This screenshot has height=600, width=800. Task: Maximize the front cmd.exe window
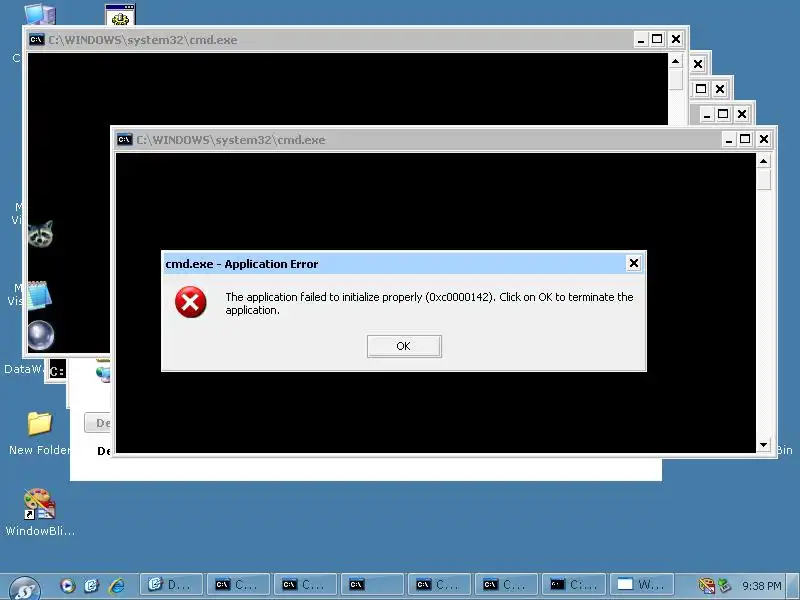click(745, 139)
